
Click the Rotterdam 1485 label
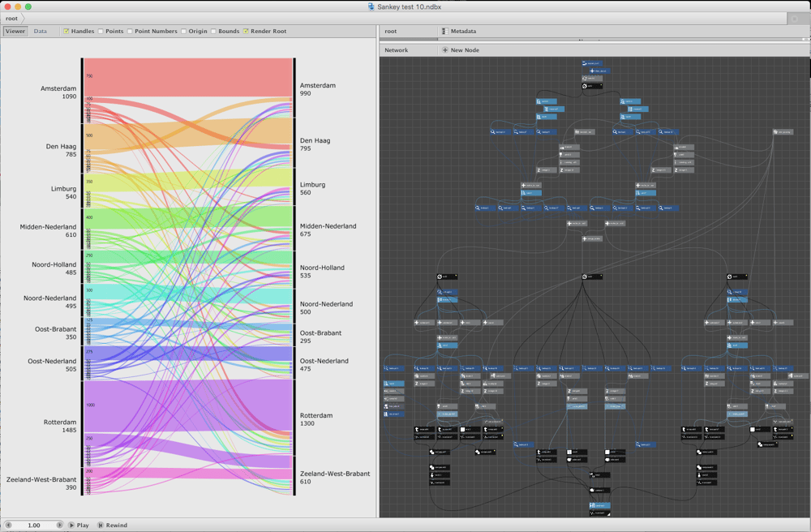[60, 426]
